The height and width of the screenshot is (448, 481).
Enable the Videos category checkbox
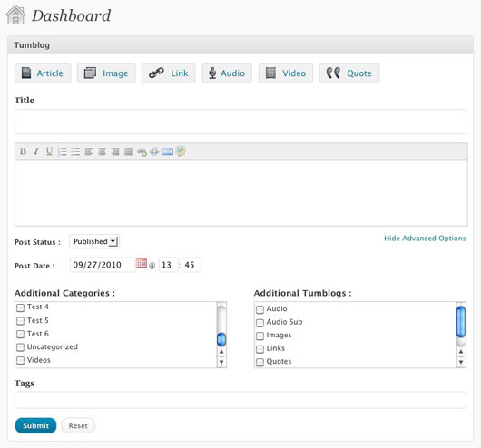click(20, 361)
